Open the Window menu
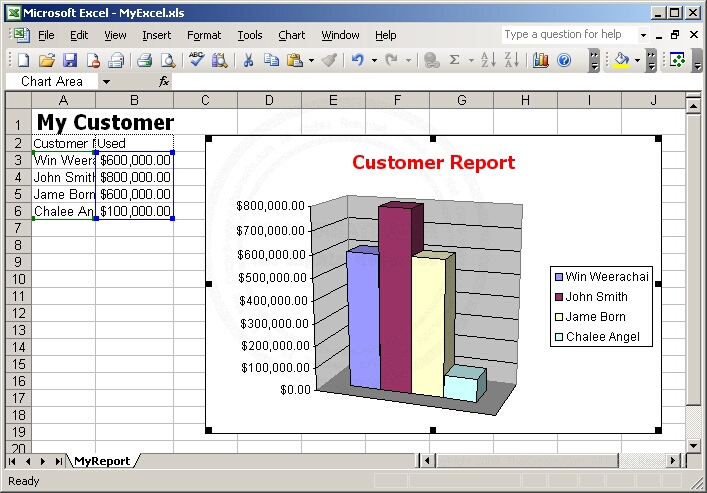This screenshot has height=493, width=707. (340, 35)
